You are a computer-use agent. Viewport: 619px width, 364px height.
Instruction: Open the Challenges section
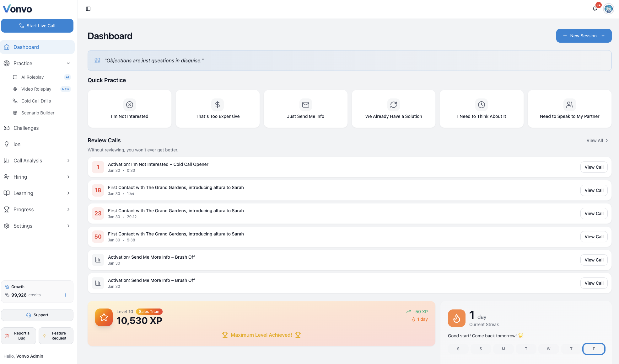(26, 128)
